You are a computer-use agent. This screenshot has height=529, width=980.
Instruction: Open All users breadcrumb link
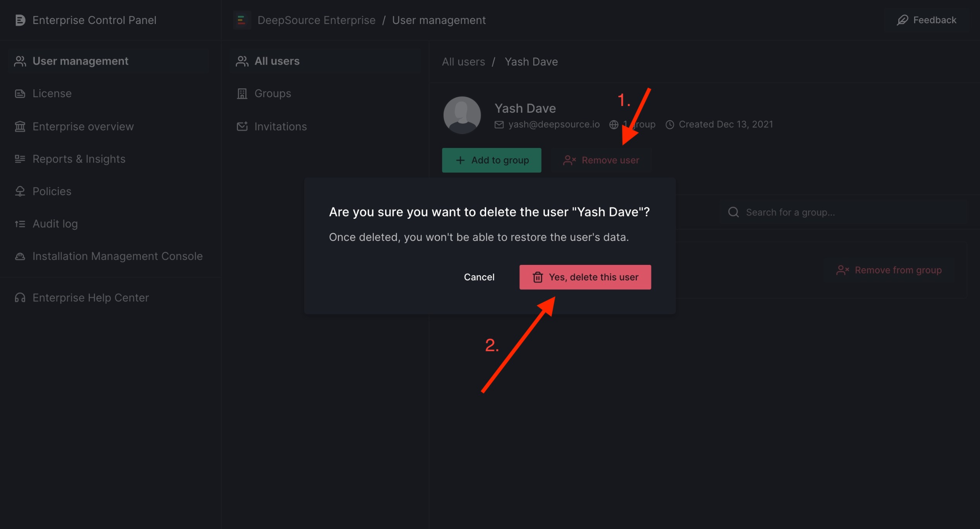point(463,61)
